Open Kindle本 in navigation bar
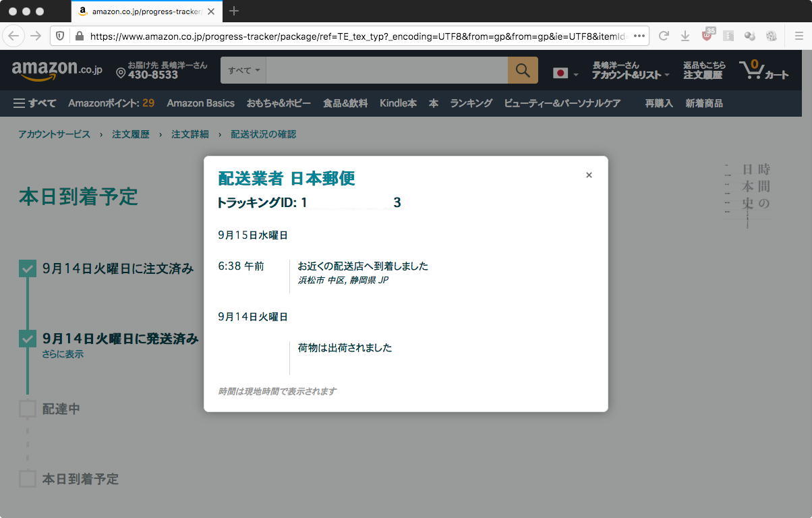This screenshot has height=518, width=812. (x=398, y=103)
